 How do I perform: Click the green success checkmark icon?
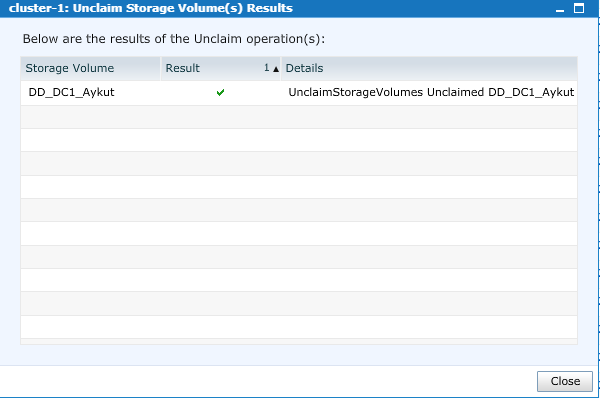click(x=220, y=92)
